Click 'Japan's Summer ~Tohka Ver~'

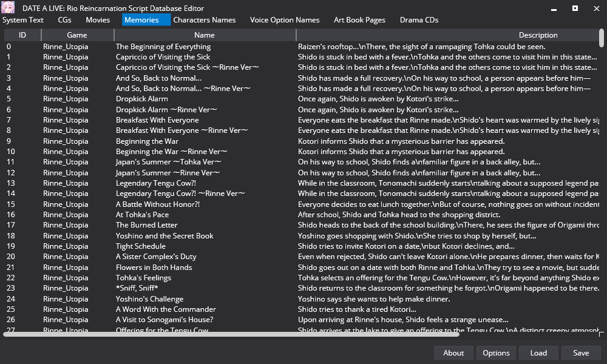click(x=168, y=162)
